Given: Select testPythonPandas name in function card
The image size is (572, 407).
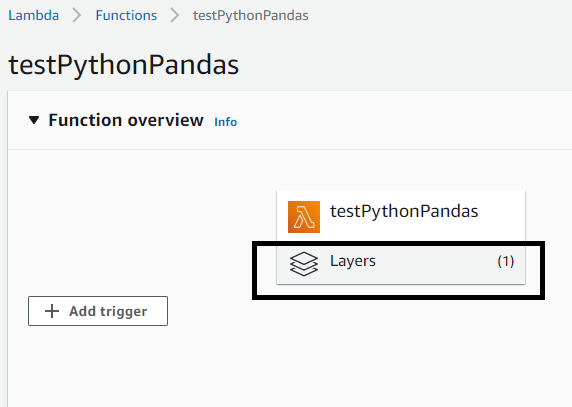Looking at the screenshot, I should tap(404, 212).
